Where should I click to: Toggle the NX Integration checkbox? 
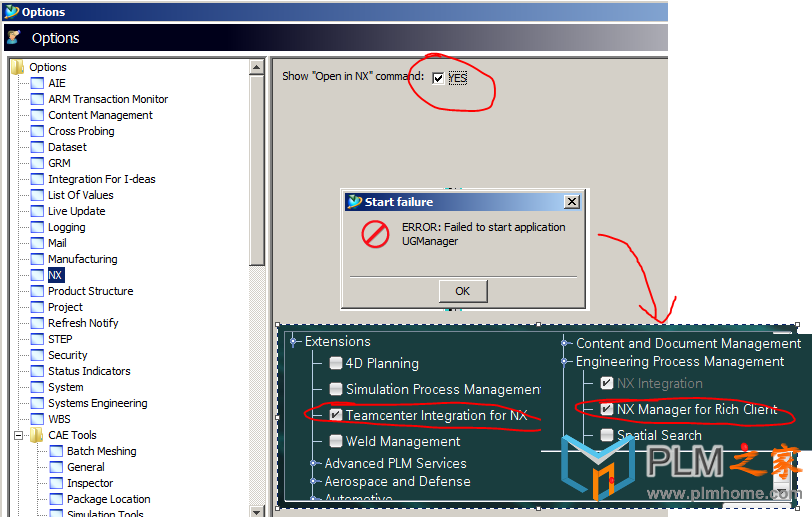click(x=607, y=383)
